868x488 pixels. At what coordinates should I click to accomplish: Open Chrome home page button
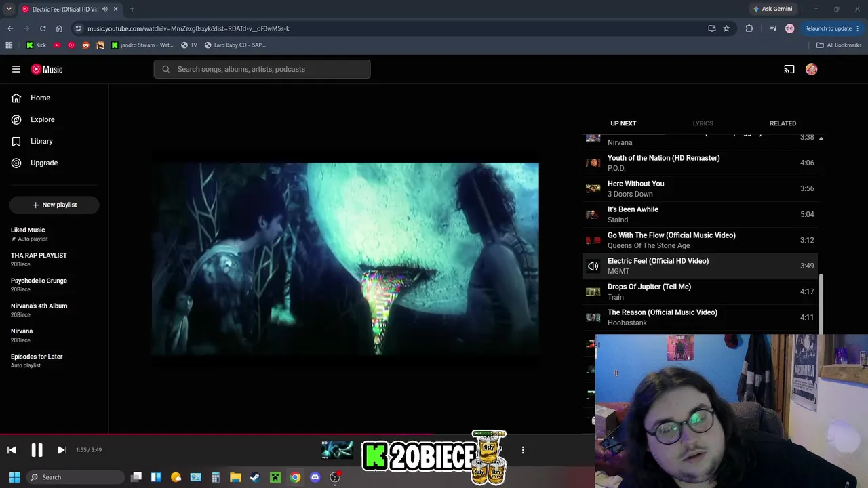click(x=59, y=28)
